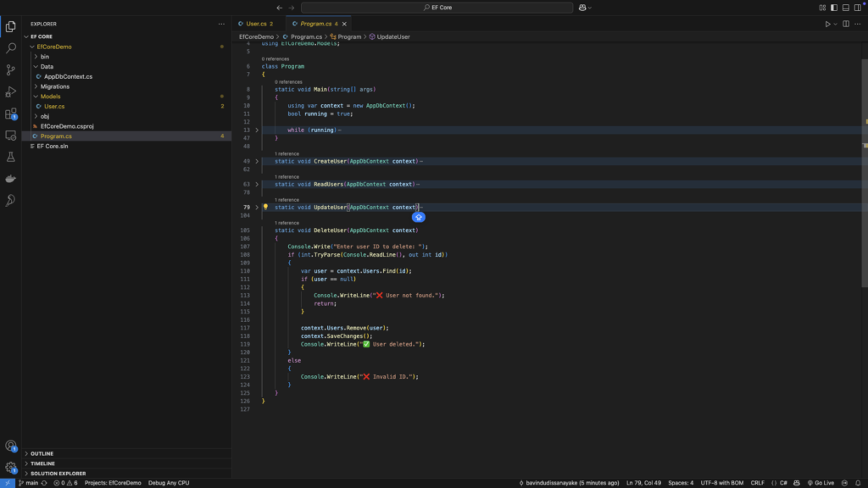Open the Manage gear menu
Viewport: 868px width, 488px height.
coord(10,468)
